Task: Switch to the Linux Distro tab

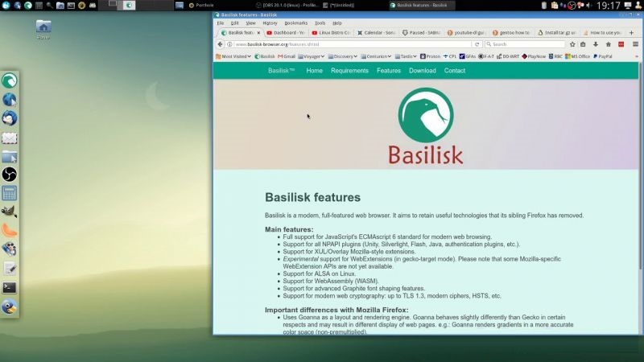Action: click(x=330, y=33)
